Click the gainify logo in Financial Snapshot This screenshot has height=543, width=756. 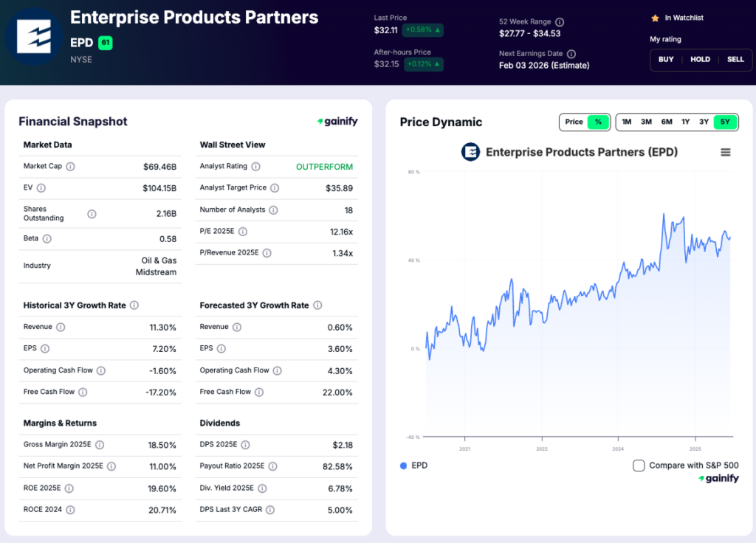pos(337,122)
